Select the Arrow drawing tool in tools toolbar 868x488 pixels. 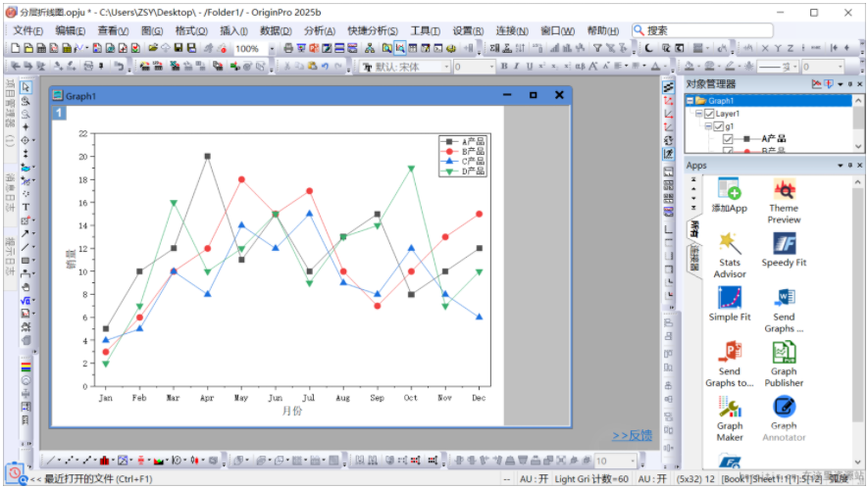(26, 233)
